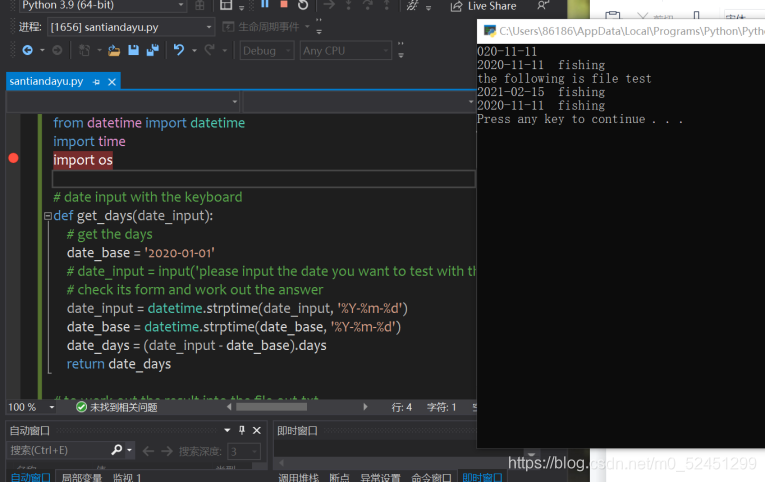Open the navigate backward history dropdown arrow
This screenshot has width=766, height=482.
(42, 51)
